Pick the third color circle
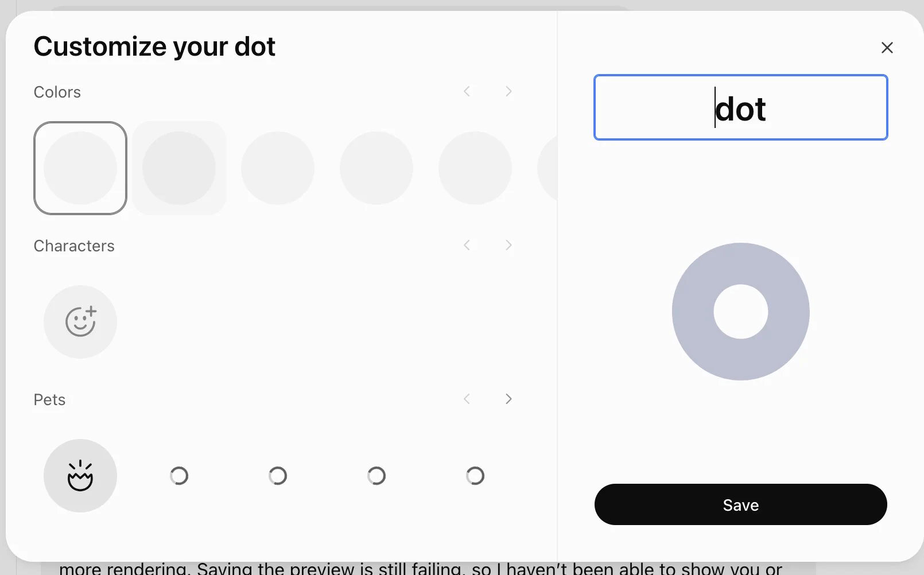Viewport: 924px width, 575px height. point(278,168)
